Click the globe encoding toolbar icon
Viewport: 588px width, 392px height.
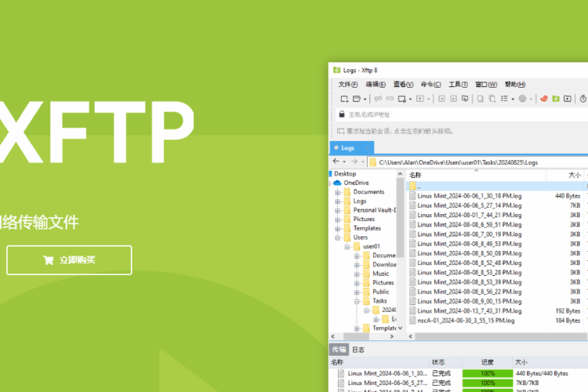tap(522, 99)
